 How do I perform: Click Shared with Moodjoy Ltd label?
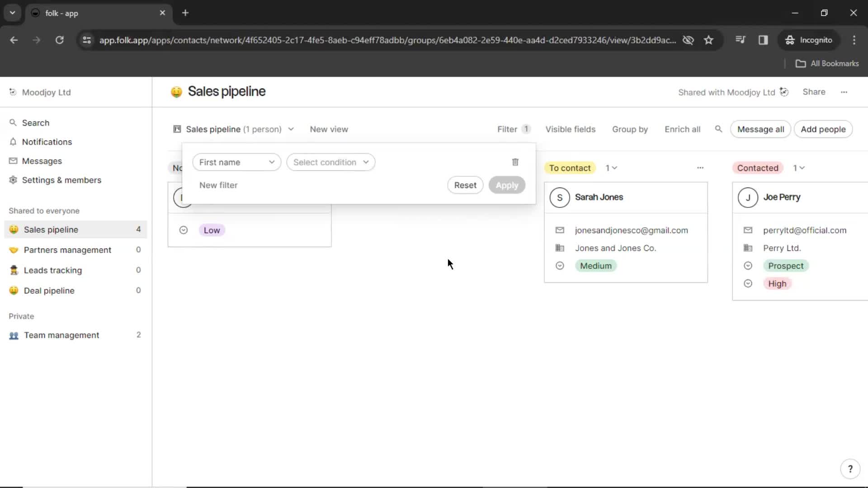(x=726, y=93)
